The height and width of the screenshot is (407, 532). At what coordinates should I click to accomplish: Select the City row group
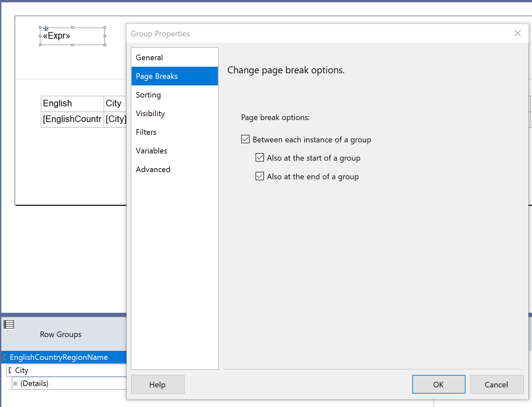[67, 370]
